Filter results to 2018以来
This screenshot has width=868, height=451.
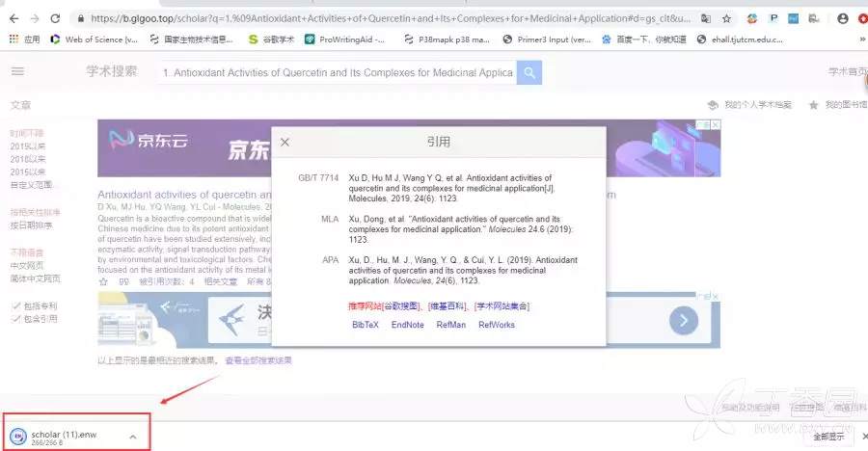click(x=28, y=159)
